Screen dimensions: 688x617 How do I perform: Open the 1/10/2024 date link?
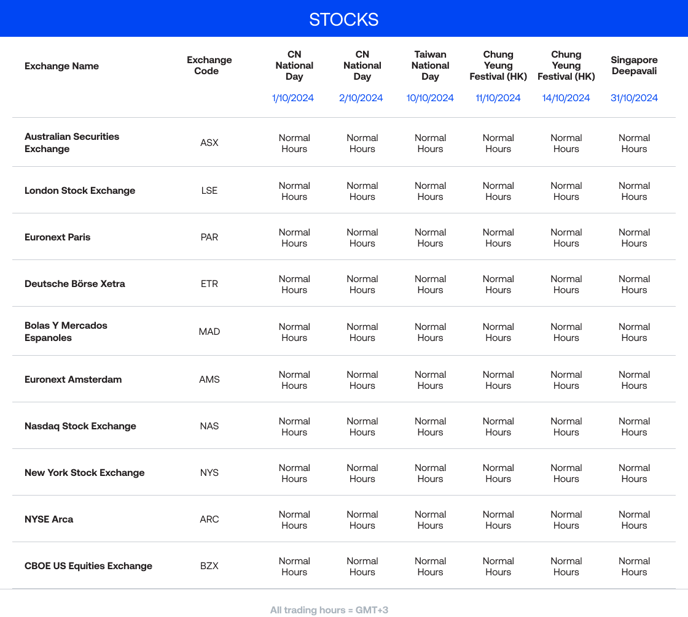pos(293,98)
